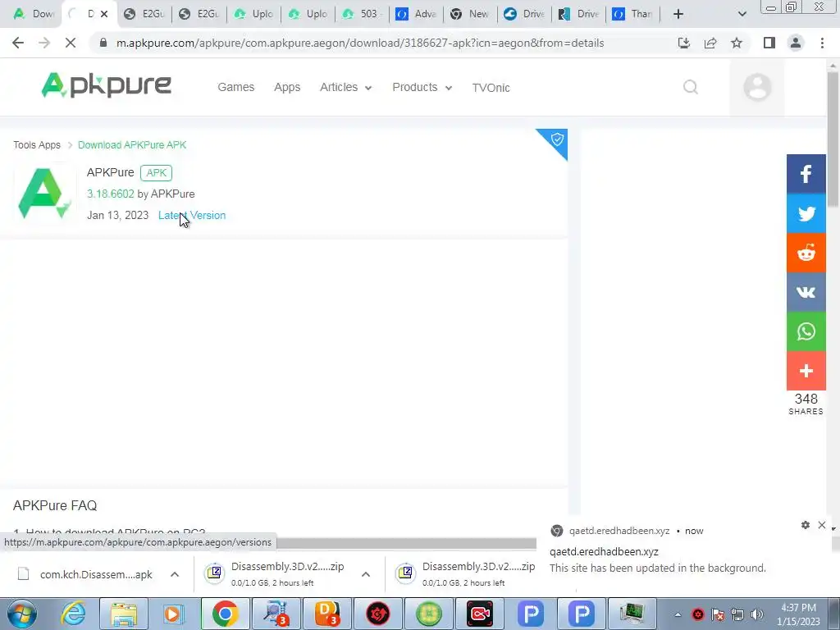The height and width of the screenshot is (630, 840).
Task: Click the Tools Apps breadcrumb
Action: (37, 145)
